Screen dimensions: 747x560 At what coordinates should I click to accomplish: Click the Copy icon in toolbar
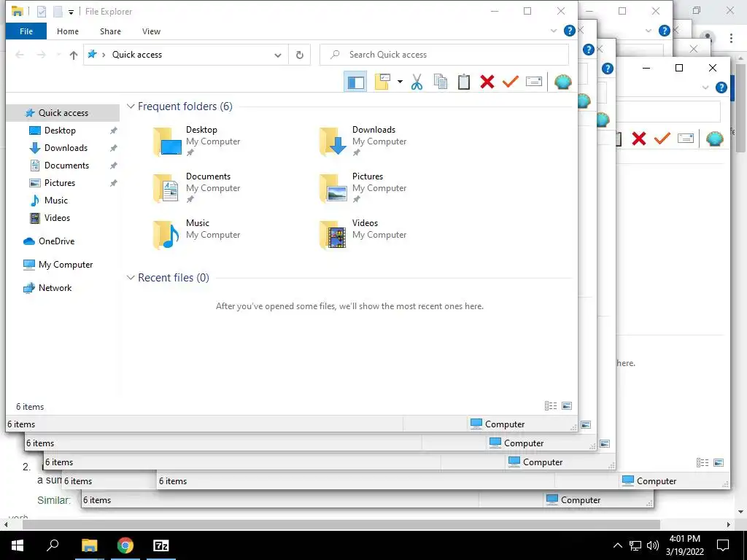(x=440, y=82)
